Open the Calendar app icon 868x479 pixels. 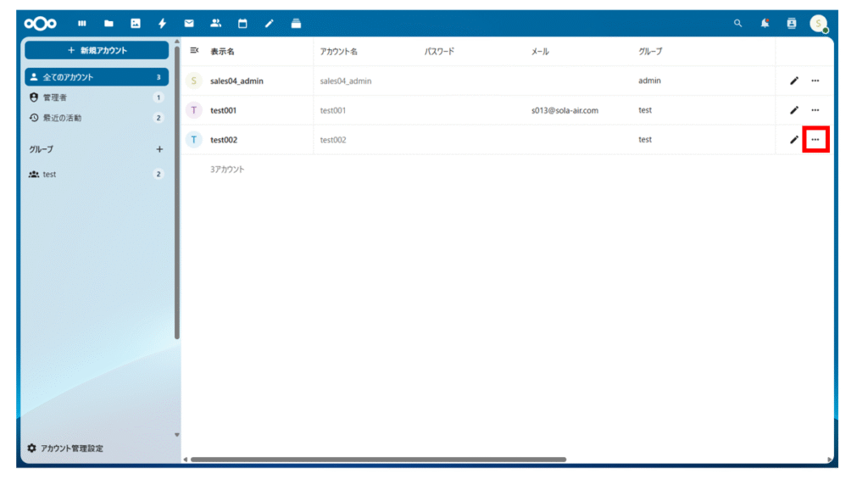[242, 24]
